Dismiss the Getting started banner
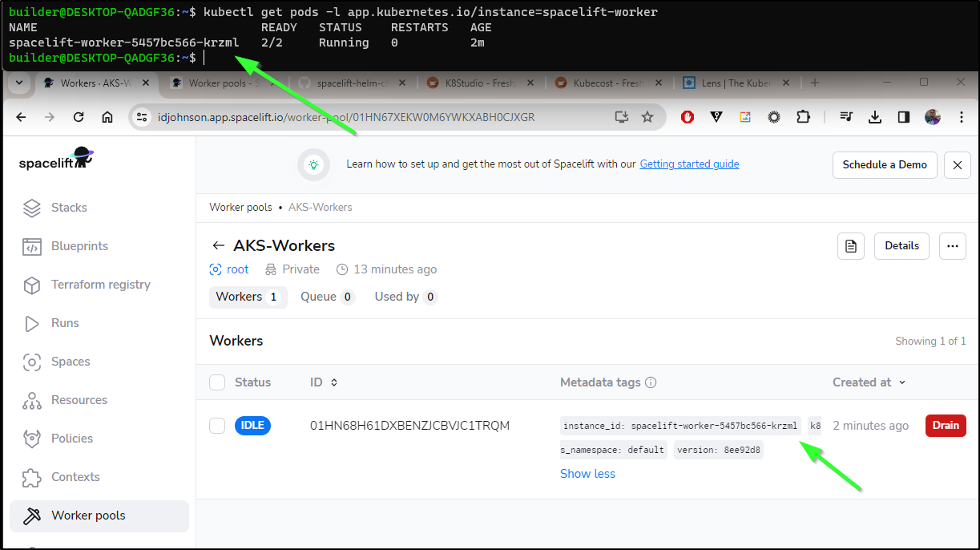This screenshot has height=550, width=980. click(958, 164)
